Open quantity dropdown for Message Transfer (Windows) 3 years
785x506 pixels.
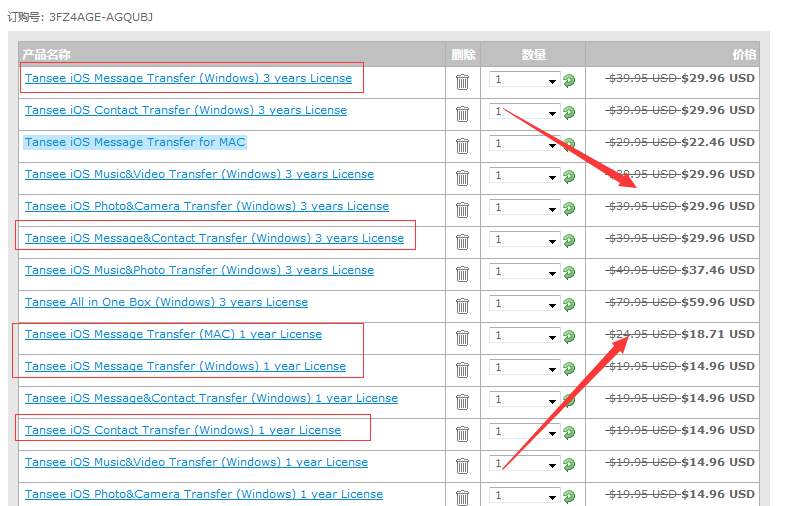coord(524,79)
